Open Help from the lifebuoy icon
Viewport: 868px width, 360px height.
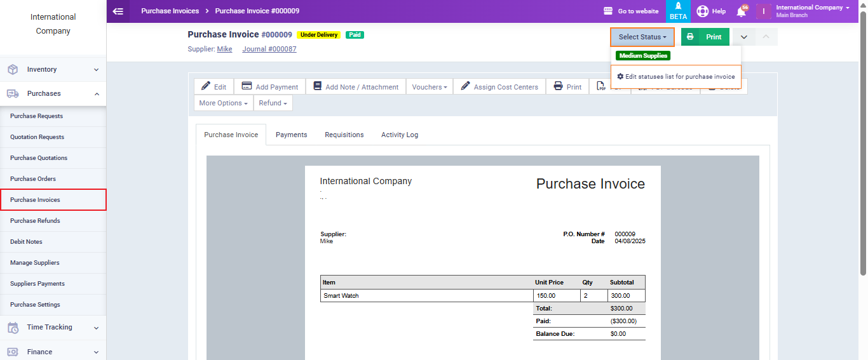[703, 11]
